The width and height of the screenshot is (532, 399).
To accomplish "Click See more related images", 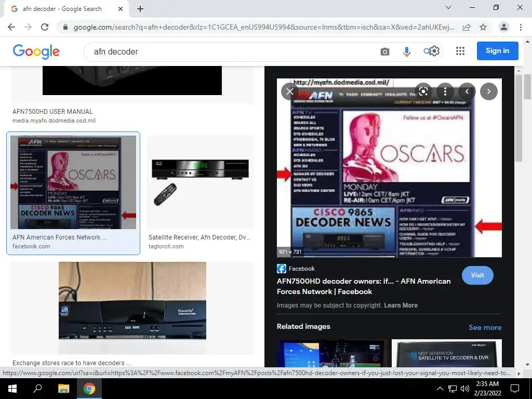I will (485, 327).
